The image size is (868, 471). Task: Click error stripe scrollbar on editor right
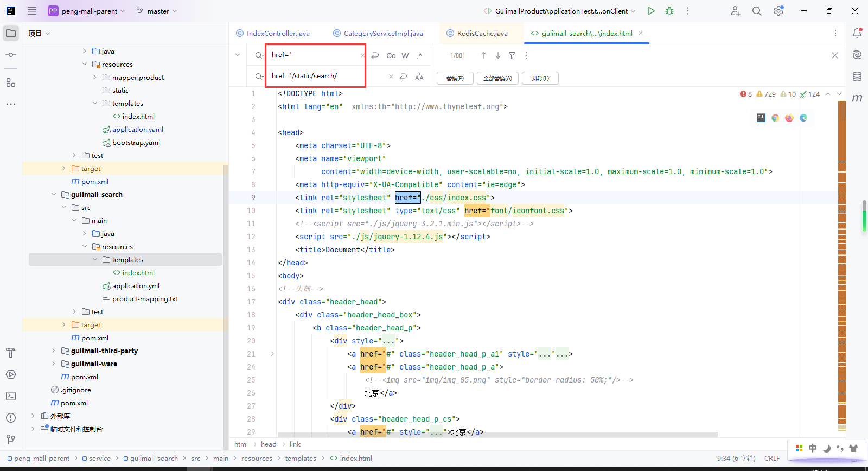tap(842, 266)
